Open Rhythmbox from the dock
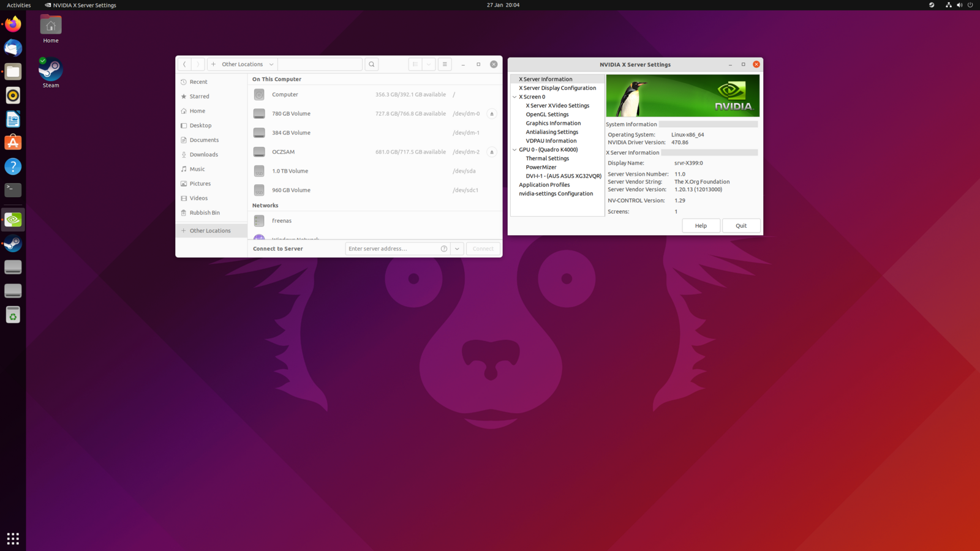Viewport: 980px width, 551px height. tap(13, 96)
